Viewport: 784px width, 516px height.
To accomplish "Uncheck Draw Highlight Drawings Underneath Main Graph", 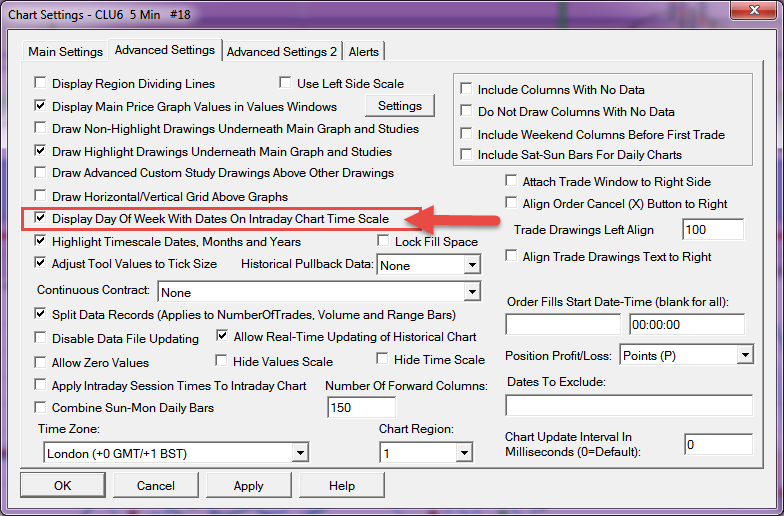I will tap(40, 150).
